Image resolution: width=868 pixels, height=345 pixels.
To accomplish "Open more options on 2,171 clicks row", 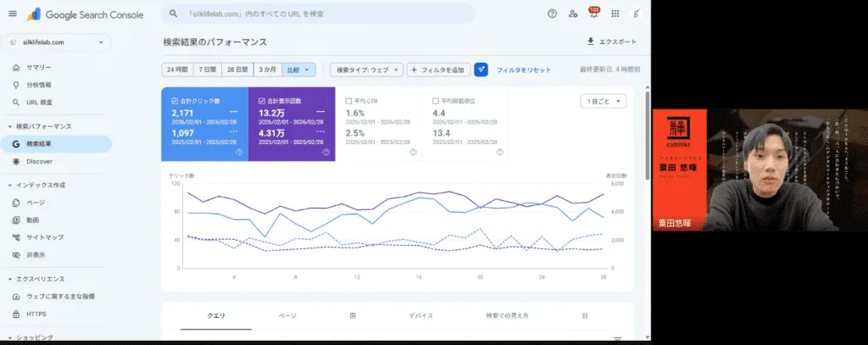I will click(234, 112).
